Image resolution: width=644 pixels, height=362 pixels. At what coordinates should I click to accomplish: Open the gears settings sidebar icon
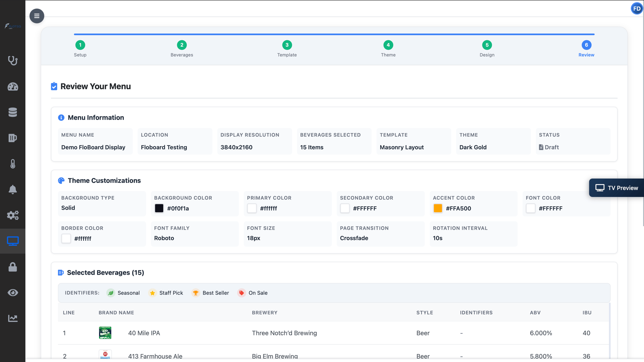(x=13, y=215)
